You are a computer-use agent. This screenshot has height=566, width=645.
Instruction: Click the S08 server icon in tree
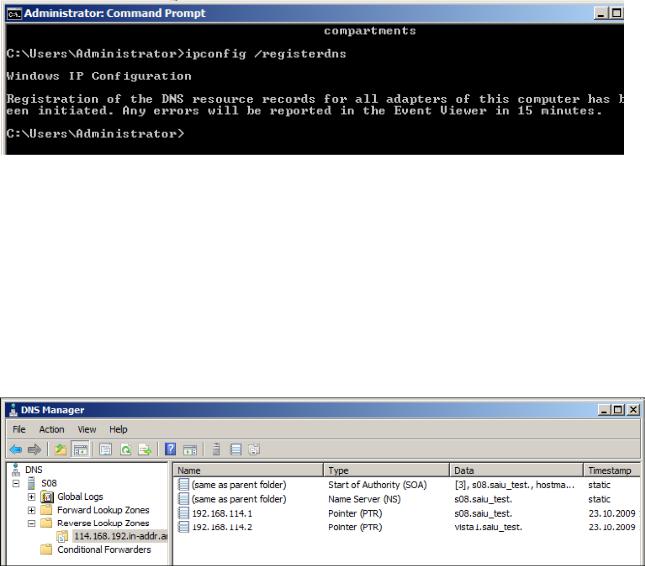click(x=31, y=483)
